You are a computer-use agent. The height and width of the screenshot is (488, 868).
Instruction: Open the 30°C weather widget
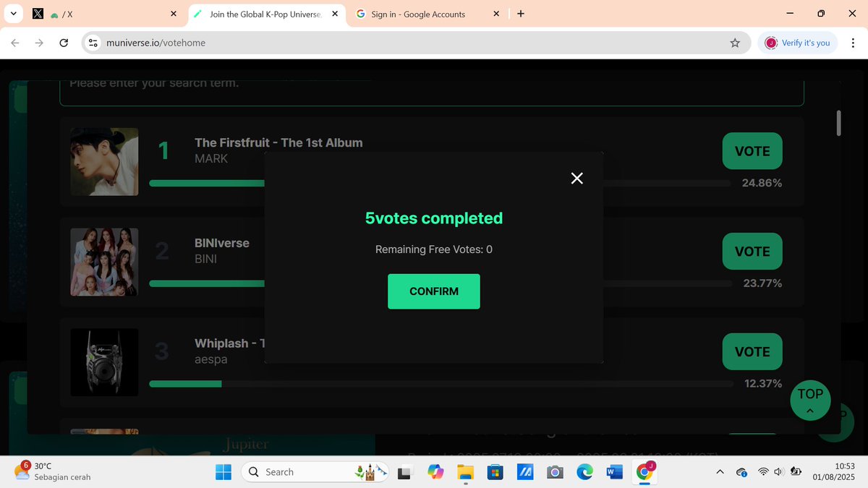pyautogui.click(x=52, y=471)
